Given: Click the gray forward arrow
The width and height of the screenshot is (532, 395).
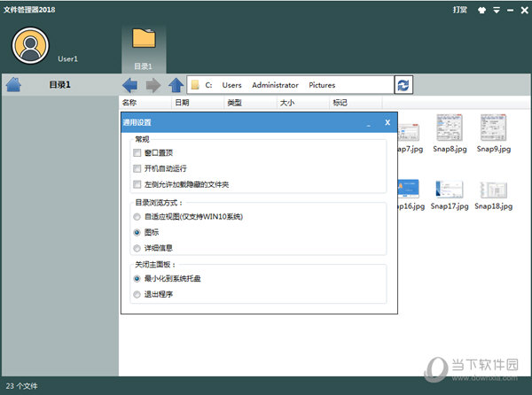Looking at the screenshot, I should pos(153,85).
